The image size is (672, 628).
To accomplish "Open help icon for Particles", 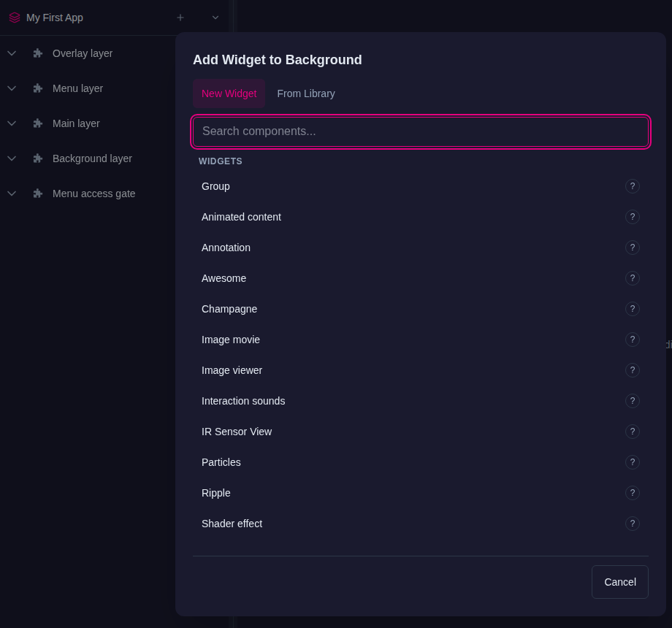I will tap(633, 462).
